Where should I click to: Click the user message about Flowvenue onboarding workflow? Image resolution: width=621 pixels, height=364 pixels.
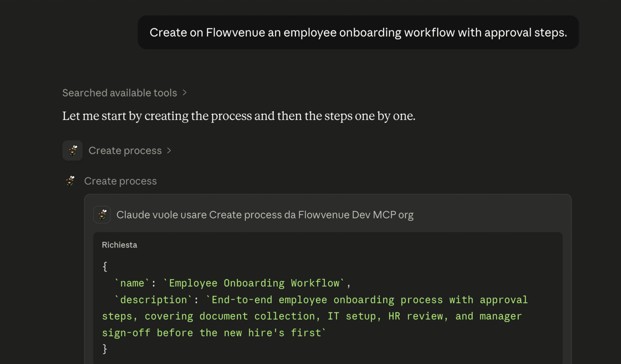pos(358,32)
